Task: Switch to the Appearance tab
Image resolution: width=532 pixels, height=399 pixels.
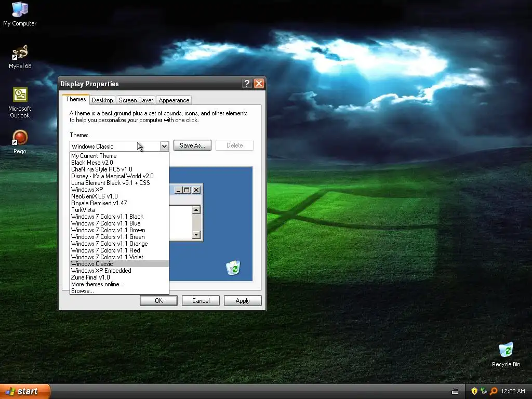Action: (x=174, y=100)
